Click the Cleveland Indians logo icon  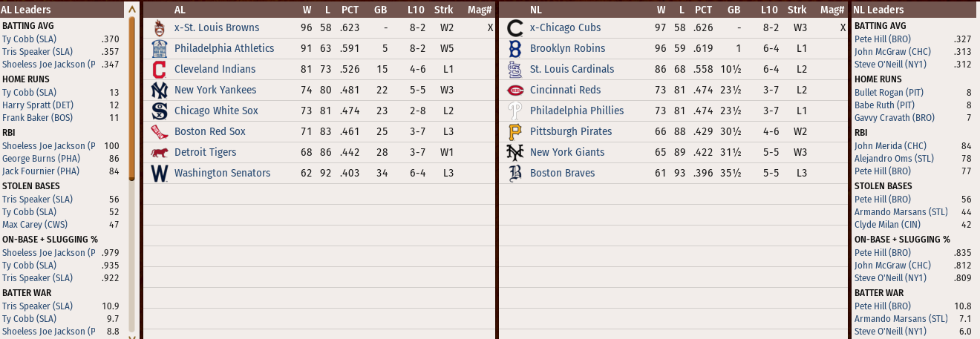coord(159,70)
